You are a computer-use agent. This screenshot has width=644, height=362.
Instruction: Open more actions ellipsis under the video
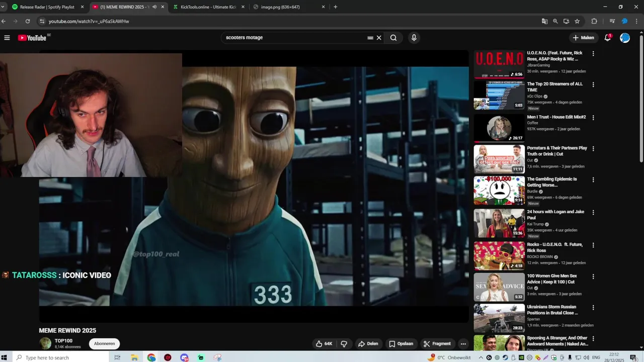coord(463,344)
